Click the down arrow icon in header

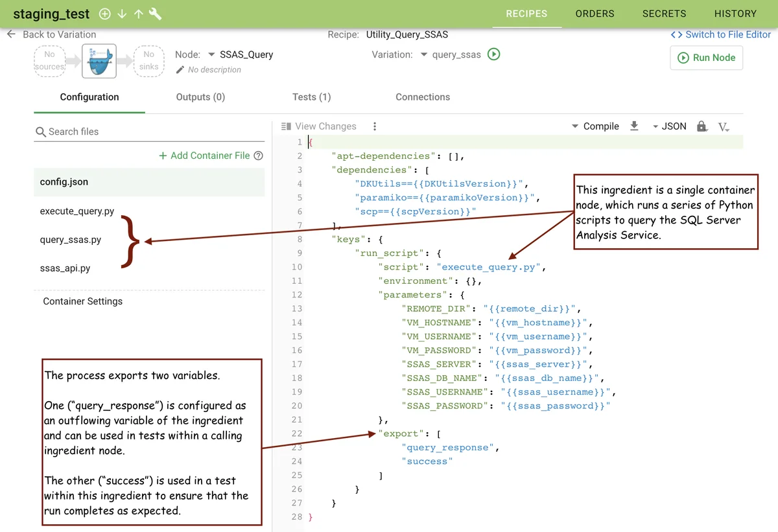[x=122, y=14]
